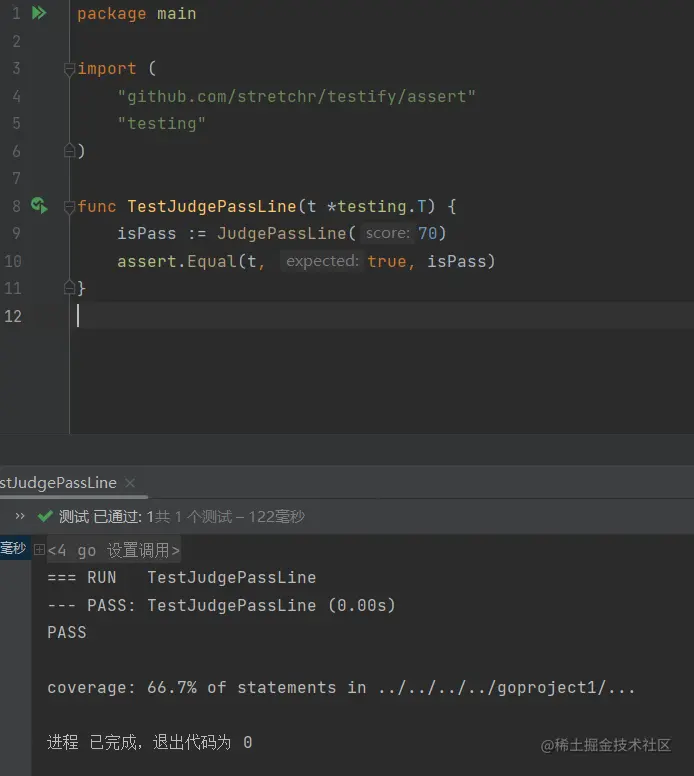This screenshot has height=776, width=694.
Task: Click the 'coverage: 66.7% of statements' line
Action: click(341, 687)
